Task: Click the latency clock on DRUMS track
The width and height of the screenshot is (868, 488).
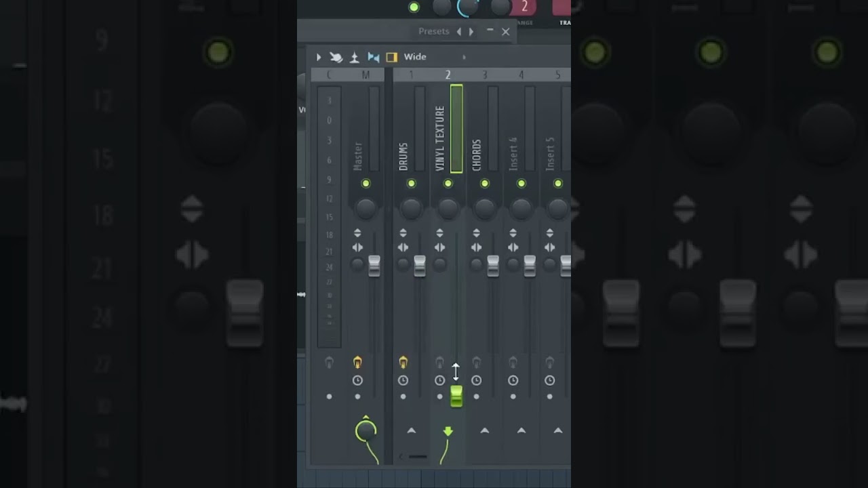Action: pyautogui.click(x=403, y=381)
